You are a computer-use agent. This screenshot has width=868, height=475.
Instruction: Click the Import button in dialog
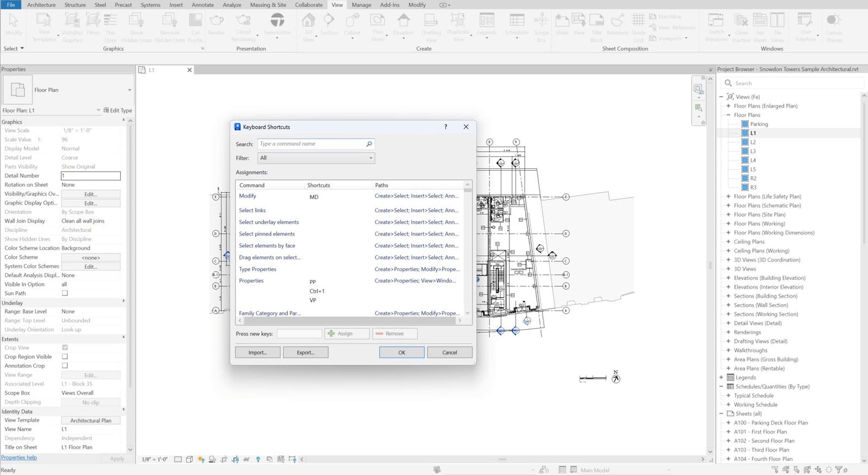tap(258, 352)
